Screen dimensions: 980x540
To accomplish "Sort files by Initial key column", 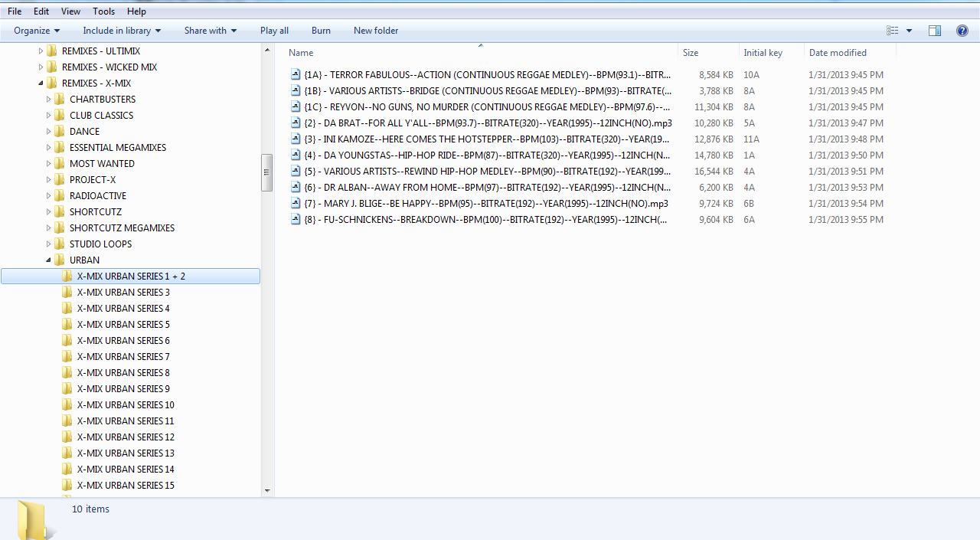I will pos(763,53).
